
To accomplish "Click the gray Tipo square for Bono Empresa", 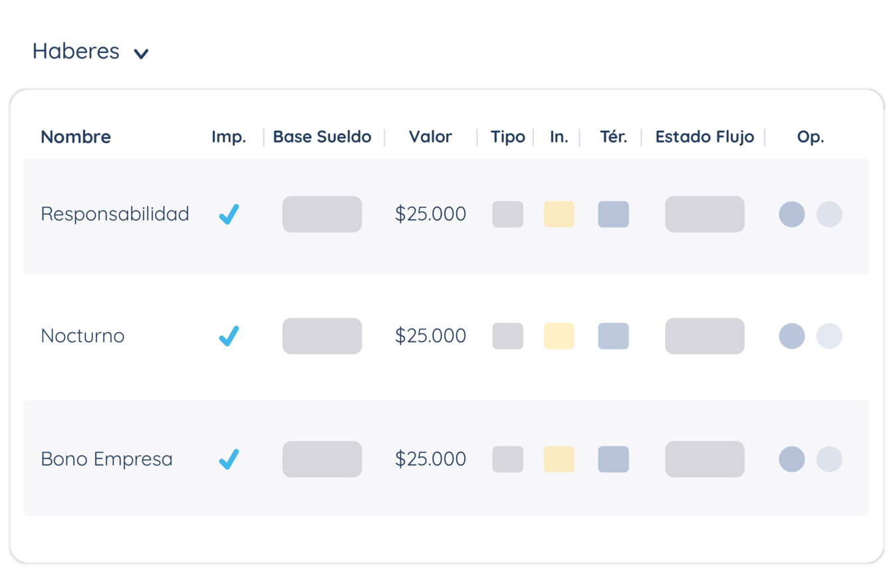I will 508,459.
